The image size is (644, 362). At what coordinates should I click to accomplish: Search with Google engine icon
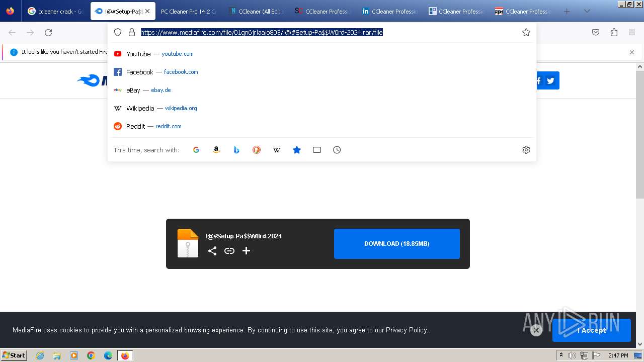[196, 150]
